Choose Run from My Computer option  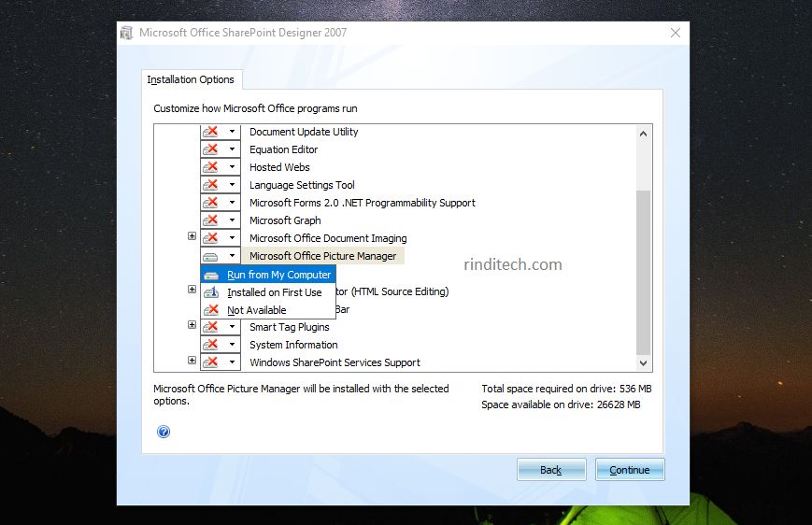[268, 275]
